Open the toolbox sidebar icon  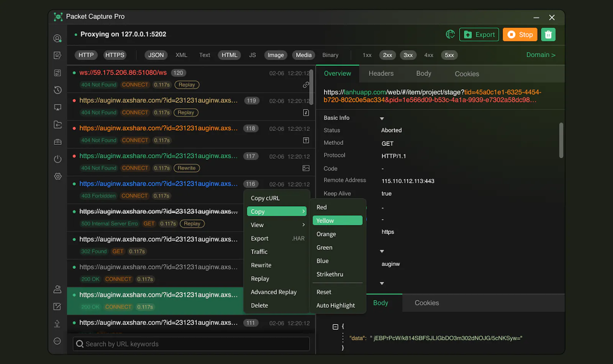coord(57,142)
